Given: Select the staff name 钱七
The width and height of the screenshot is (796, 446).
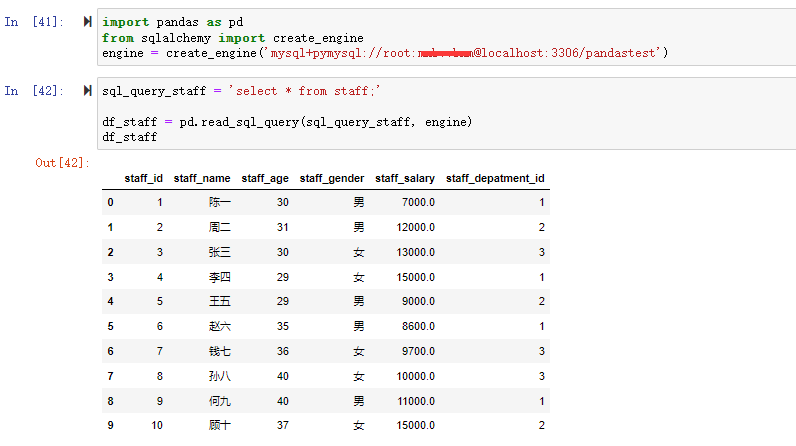Looking at the screenshot, I should tap(220, 351).
